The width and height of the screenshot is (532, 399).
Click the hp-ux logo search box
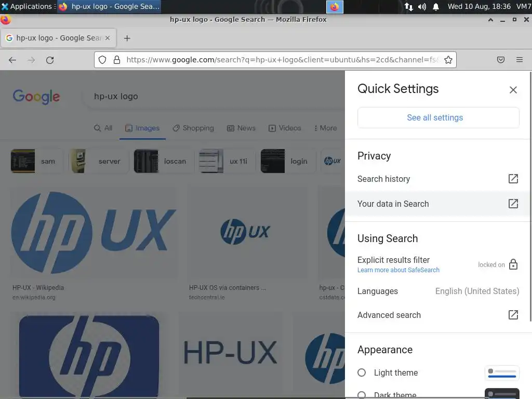coord(214,96)
